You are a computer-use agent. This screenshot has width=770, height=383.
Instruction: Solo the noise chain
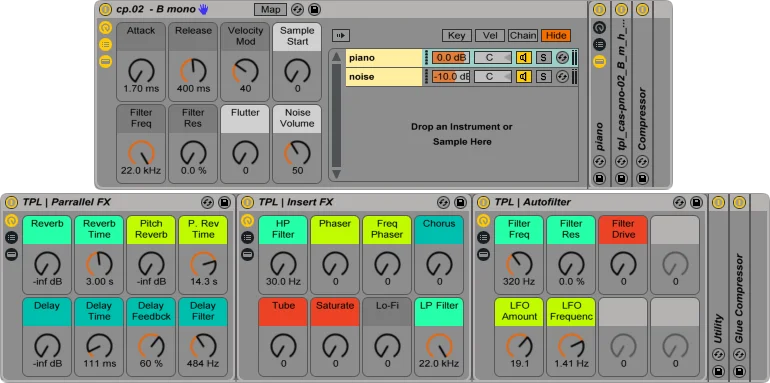543,77
